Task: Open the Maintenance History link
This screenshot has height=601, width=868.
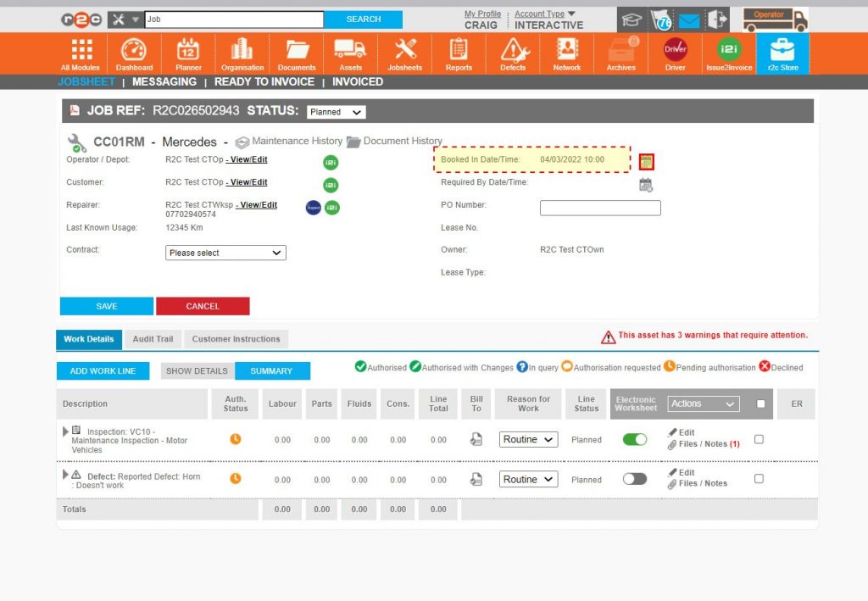Action: [289, 142]
